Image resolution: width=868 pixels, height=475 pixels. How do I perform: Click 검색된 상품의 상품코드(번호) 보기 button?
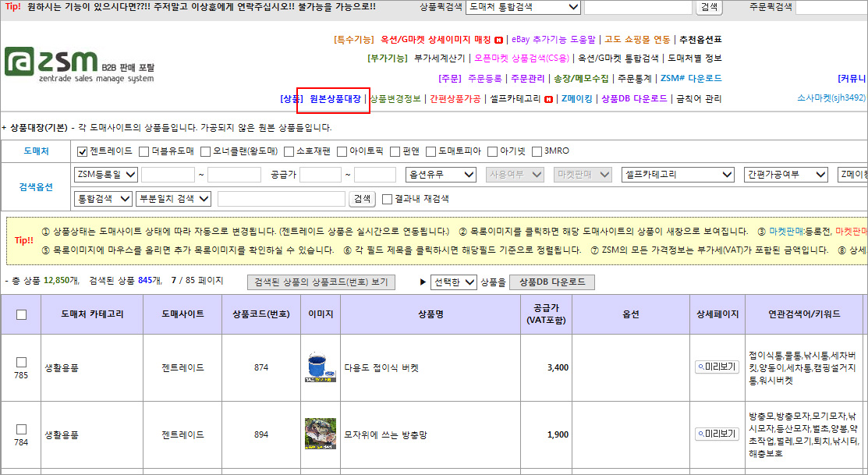[x=321, y=282]
